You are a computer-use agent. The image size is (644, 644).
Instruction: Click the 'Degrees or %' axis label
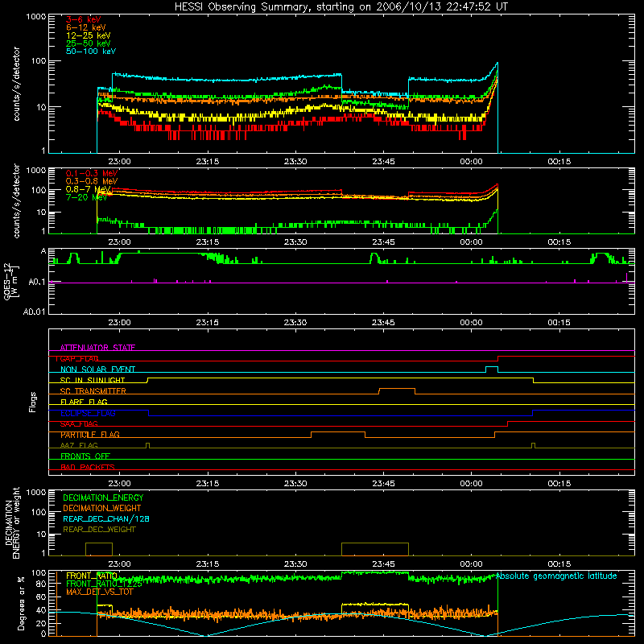21,603
